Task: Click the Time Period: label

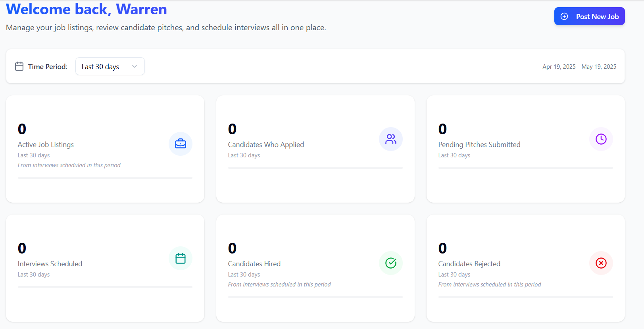Action: click(x=48, y=67)
